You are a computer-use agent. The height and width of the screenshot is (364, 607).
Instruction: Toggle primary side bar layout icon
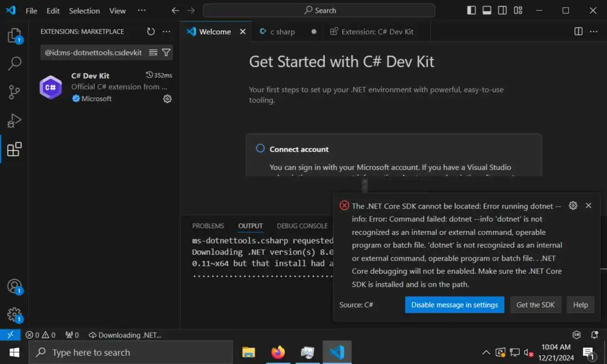471,10
